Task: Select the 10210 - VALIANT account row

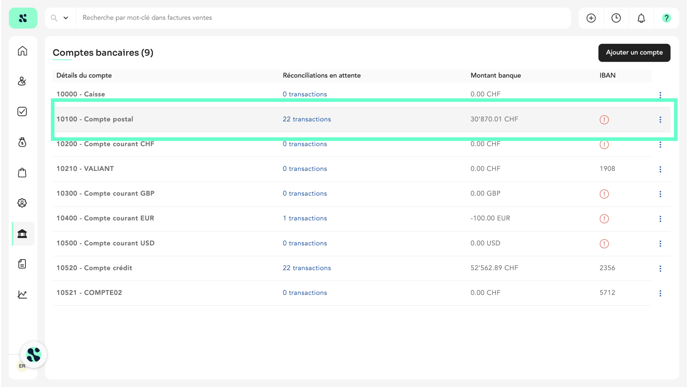Action: pos(361,169)
